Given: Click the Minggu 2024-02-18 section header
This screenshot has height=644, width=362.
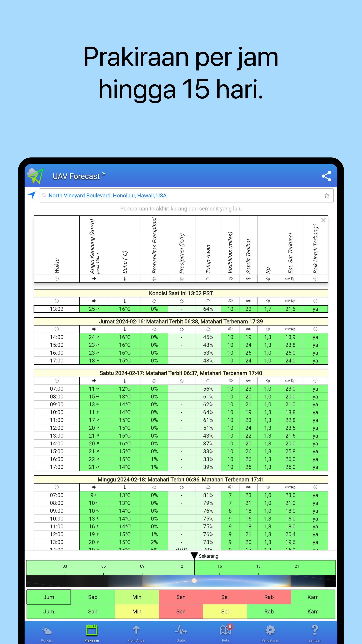Looking at the screenshot, I should (181, 479).
